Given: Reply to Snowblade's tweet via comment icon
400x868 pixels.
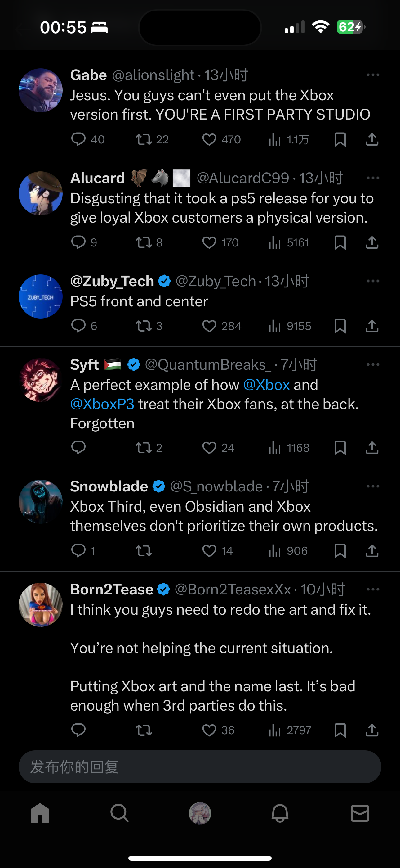Looking at the screenshot, I should click(78, 551).
